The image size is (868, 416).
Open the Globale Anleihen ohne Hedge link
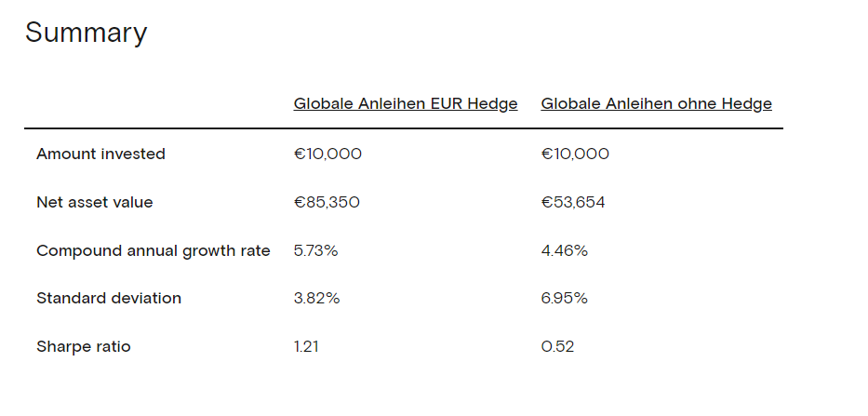click(x=656, y=104)
